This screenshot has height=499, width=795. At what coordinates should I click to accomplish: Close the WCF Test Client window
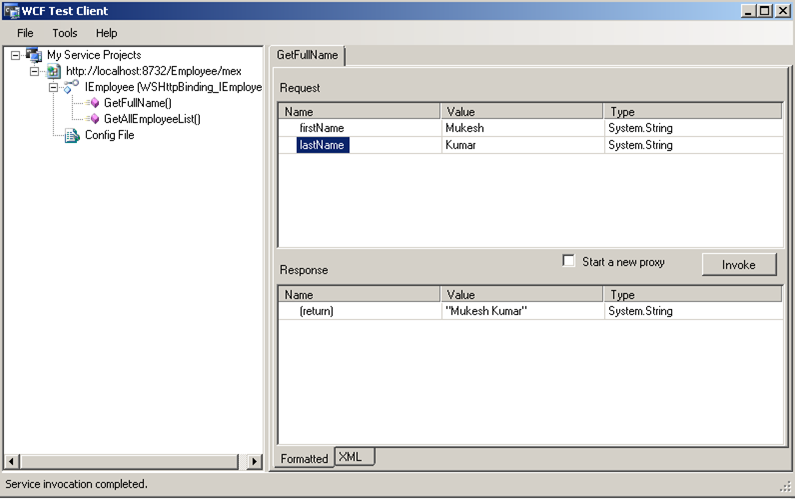(x=783, y=11)
